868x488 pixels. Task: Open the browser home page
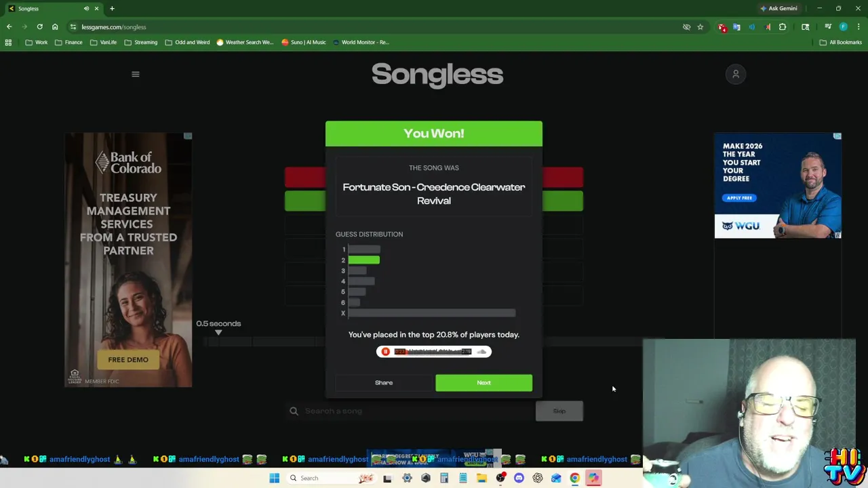[x=55, y=27]
